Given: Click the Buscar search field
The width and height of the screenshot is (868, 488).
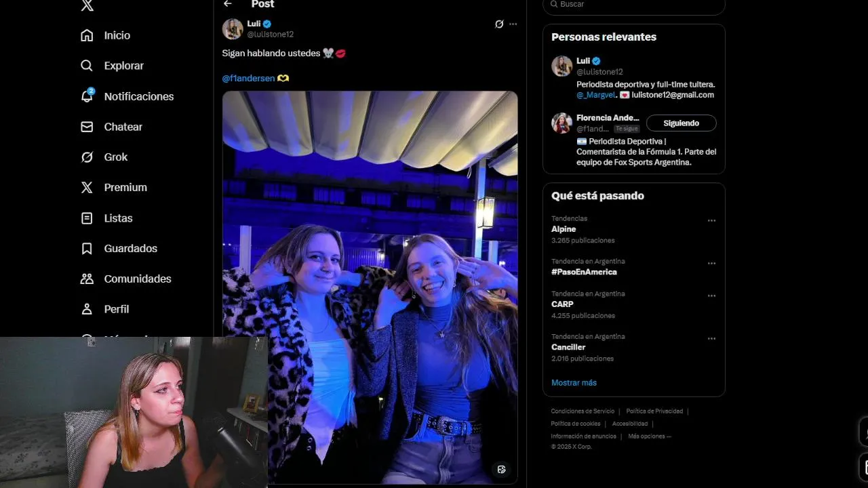Looking at the screenshot, I should pos(634,5).
